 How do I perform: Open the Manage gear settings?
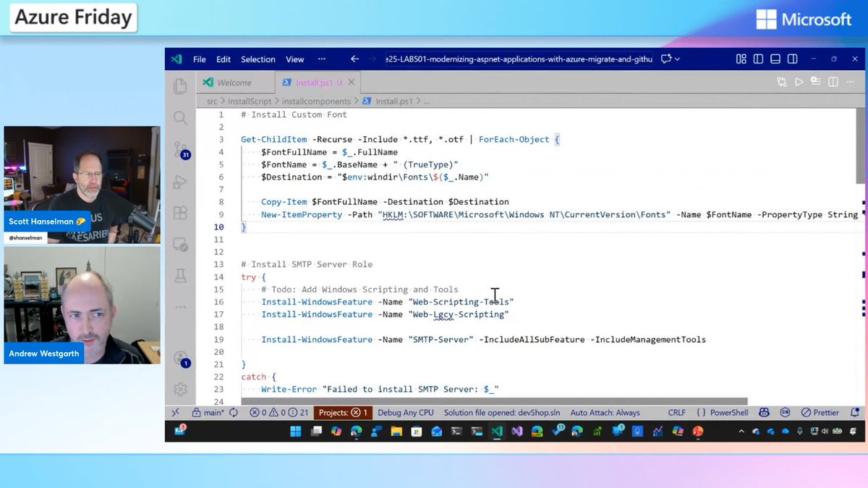[x=180, y=390]
